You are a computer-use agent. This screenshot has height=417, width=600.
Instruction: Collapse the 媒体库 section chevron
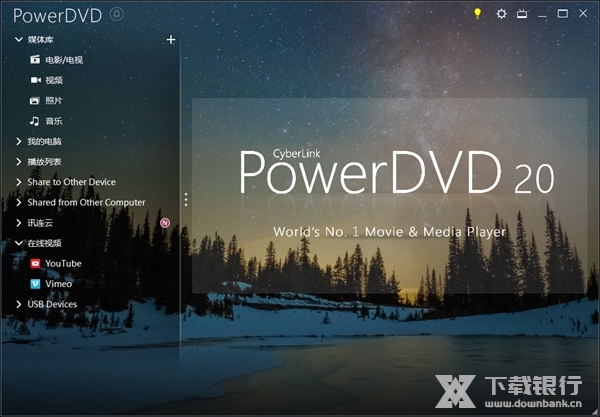point(18,39)
